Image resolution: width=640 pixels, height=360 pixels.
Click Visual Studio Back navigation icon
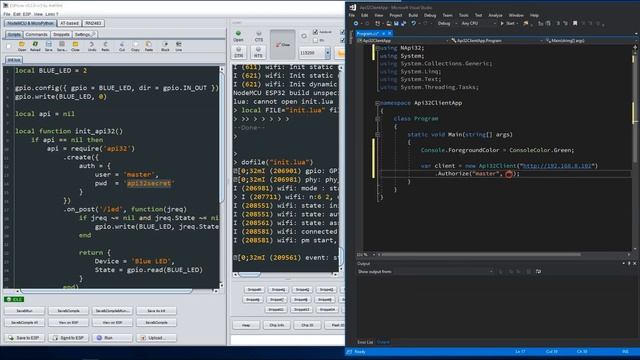(356, 24)
